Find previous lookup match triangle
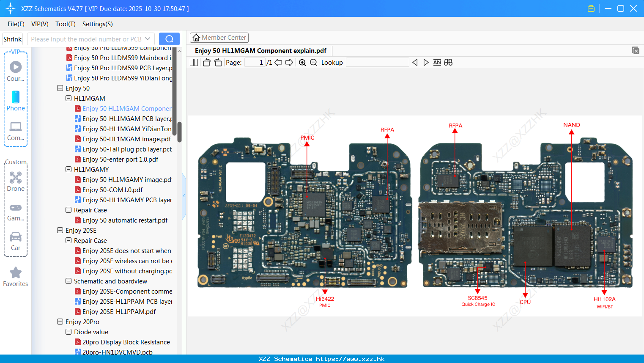The height and width of the screenshot is (363, 644). click(x=415, y=62)
